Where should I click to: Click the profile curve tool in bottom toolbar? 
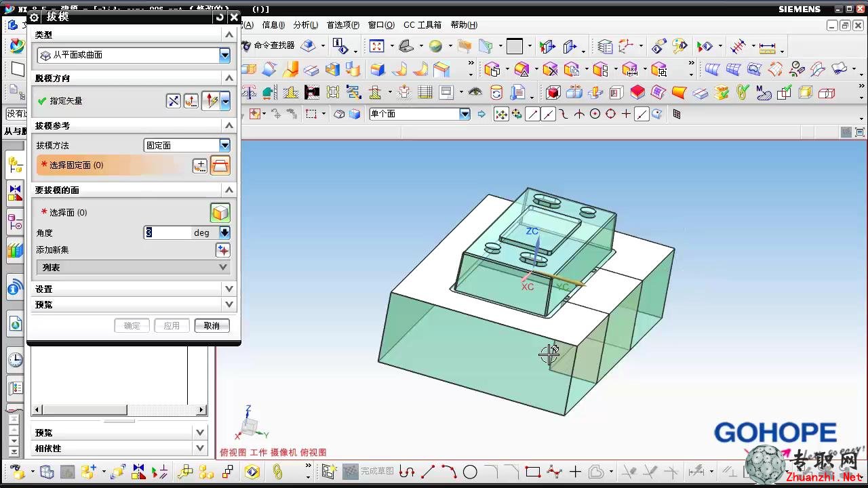407,472
